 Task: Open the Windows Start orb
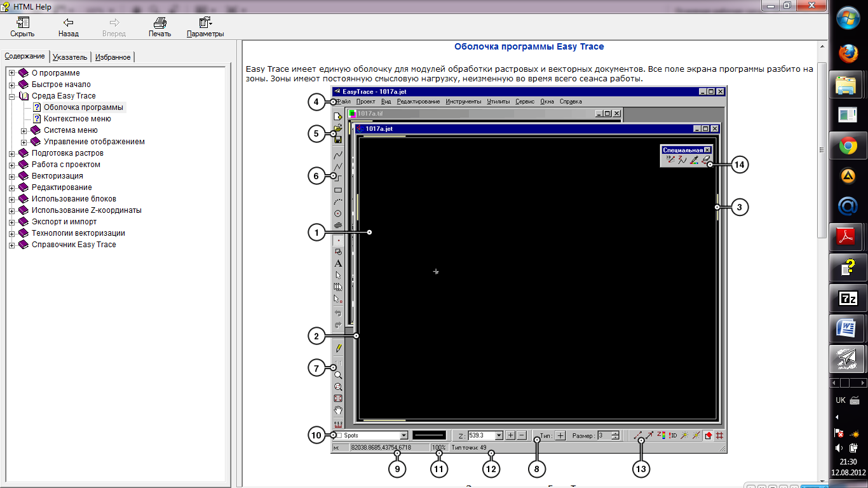coord(849,18)
